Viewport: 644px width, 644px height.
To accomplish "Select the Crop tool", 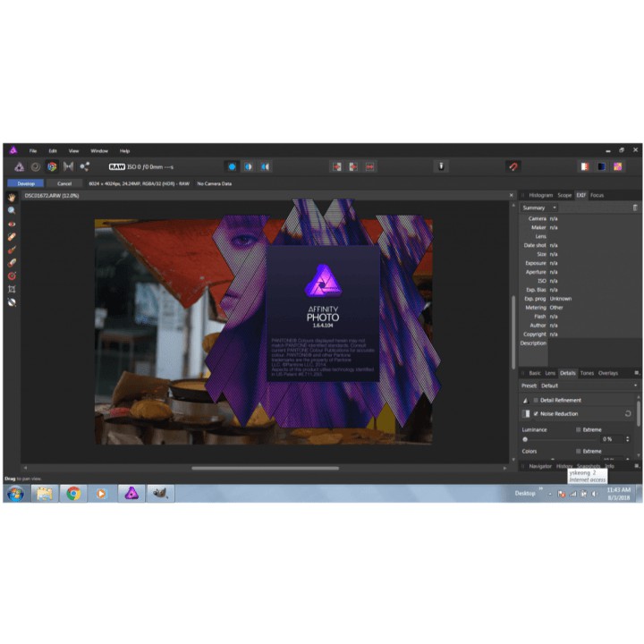I will pos(12,289).
